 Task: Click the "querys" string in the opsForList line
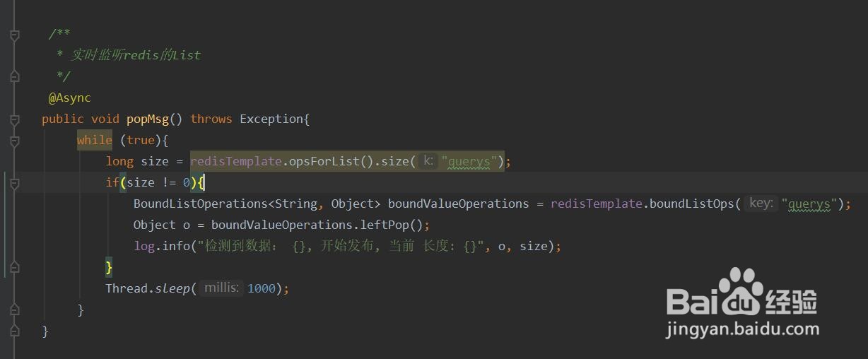[470, 162]
